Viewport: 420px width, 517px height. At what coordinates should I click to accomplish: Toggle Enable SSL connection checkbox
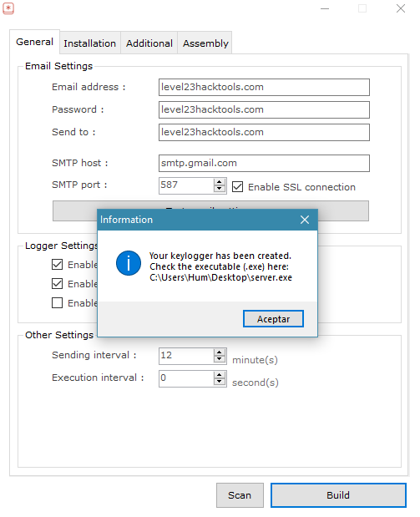(x=237, y=187)
